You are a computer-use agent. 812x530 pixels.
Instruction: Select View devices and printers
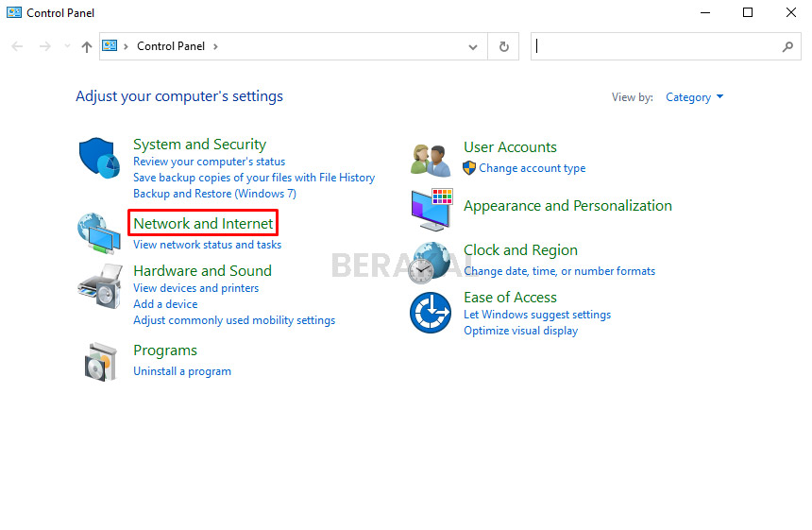pos(195,288)
